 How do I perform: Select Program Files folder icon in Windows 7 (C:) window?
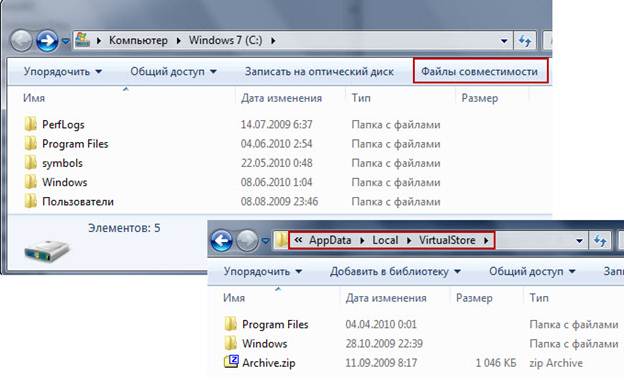coord(31,143)
